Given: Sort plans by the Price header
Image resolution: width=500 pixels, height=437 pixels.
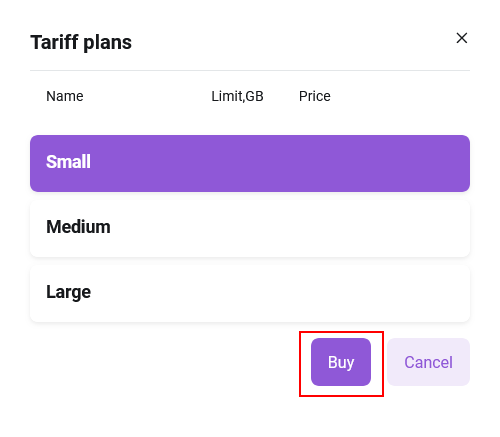Looking at the screenshot, I should [x=315, y=96].
